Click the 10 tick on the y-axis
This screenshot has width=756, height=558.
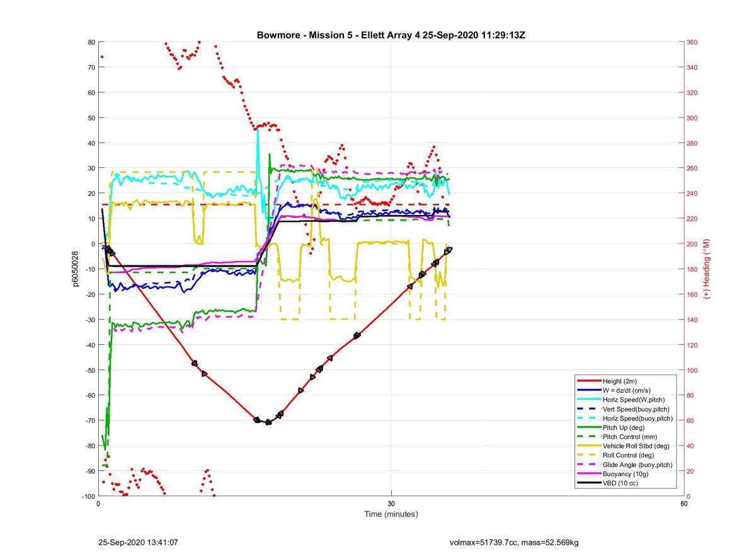(x=91, y=219)
